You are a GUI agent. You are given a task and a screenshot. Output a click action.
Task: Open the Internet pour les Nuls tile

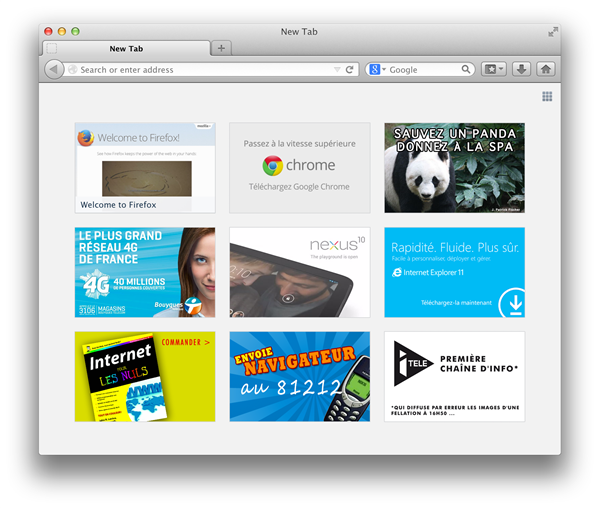click(145, 377)
